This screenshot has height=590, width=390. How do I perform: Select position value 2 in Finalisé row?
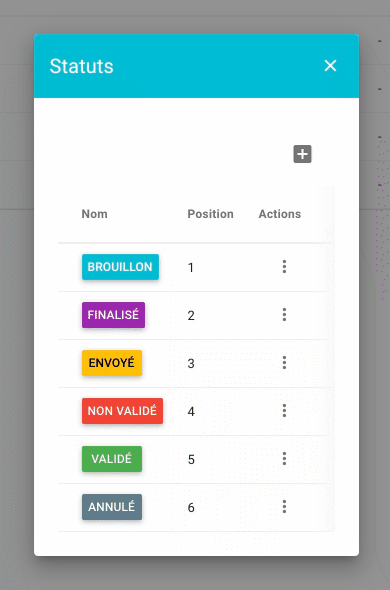coord(191,316)
